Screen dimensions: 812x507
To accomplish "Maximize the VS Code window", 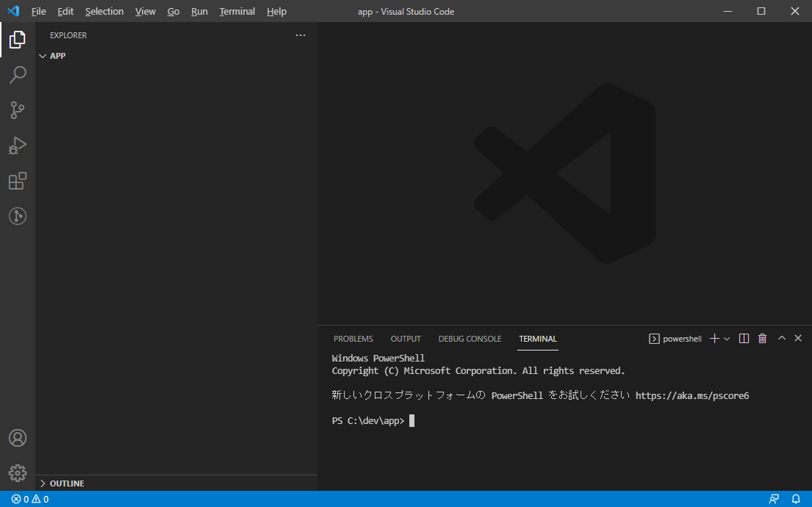I will (x=761, y=11).
